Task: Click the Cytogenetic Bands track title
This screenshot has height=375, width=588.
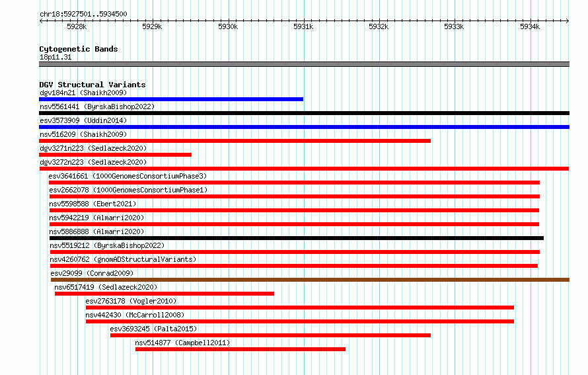Action: 79,49
